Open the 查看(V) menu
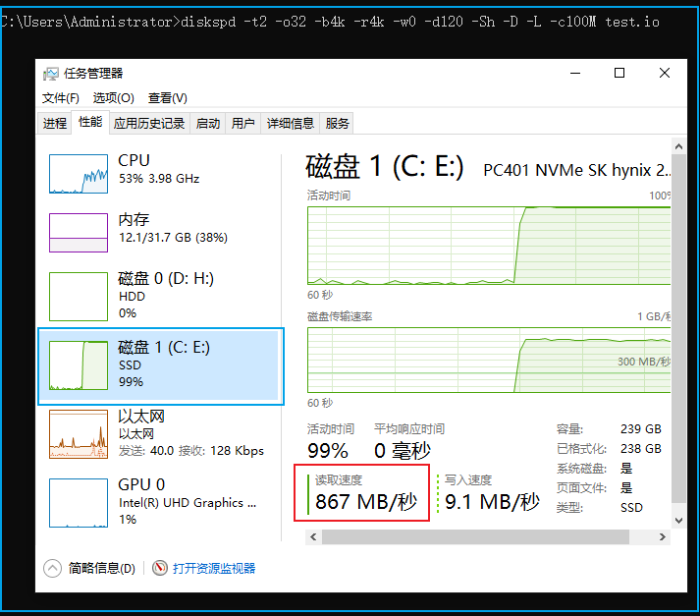 point(167,98)
